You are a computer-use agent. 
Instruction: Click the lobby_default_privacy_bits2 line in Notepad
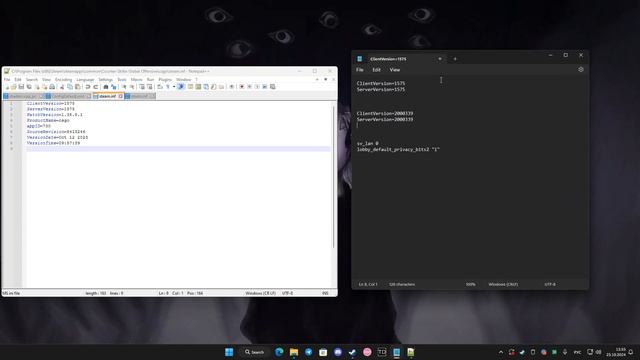398,150
